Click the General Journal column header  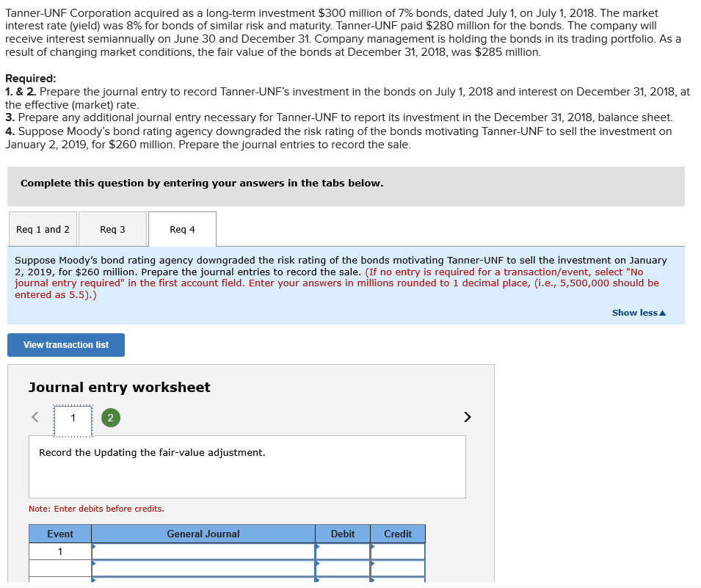click(203, 534)
